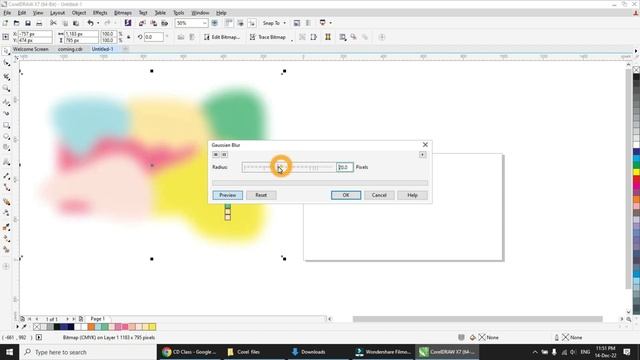This screenshot has height=360, width=640.
Task: Toggle the lock ratio button in the property bar
Action: point(129,37)
